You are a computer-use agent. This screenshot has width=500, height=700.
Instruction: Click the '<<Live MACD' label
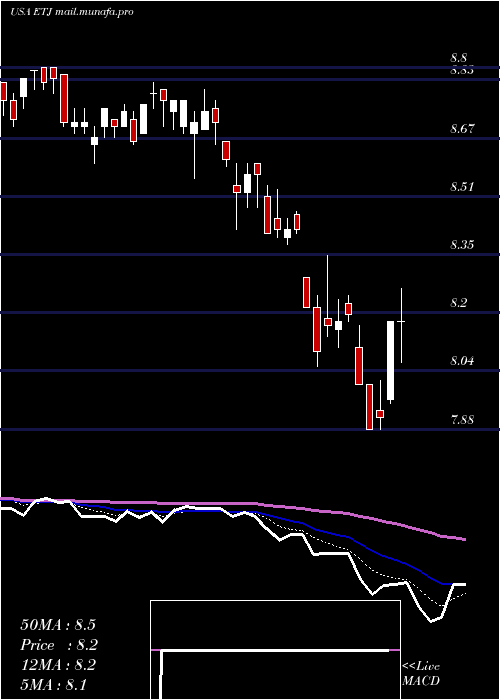point(421,674)
